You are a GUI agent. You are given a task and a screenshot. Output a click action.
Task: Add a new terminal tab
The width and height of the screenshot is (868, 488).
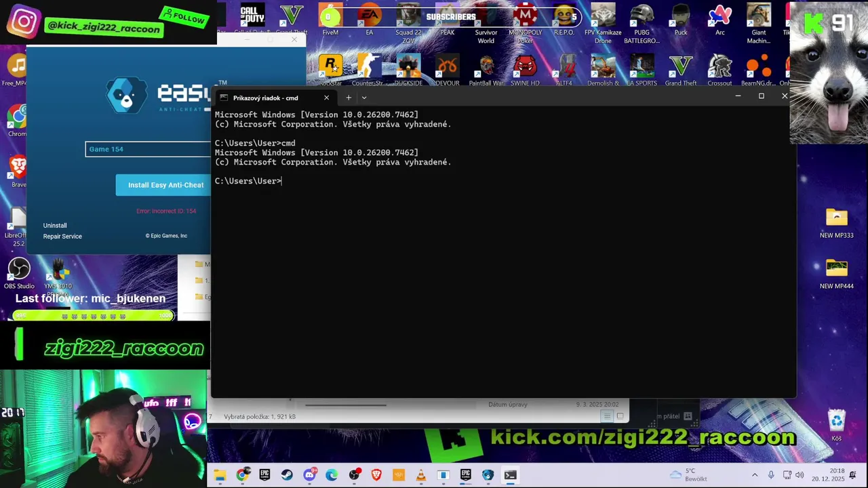pos(349,98)
